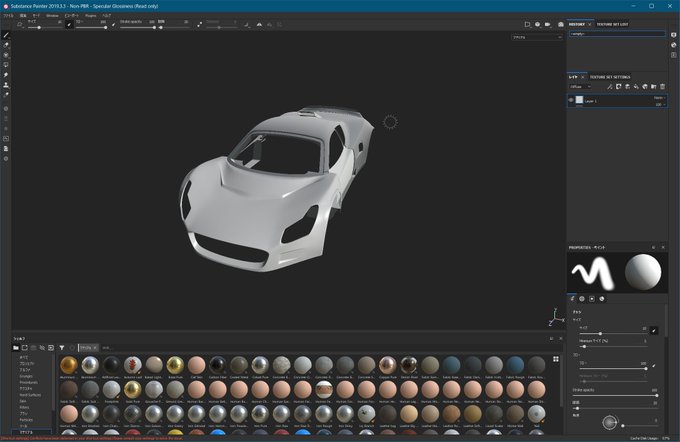Open display settings icon on right dock
This screenshot has width=680, height=442.
[673, 35]
